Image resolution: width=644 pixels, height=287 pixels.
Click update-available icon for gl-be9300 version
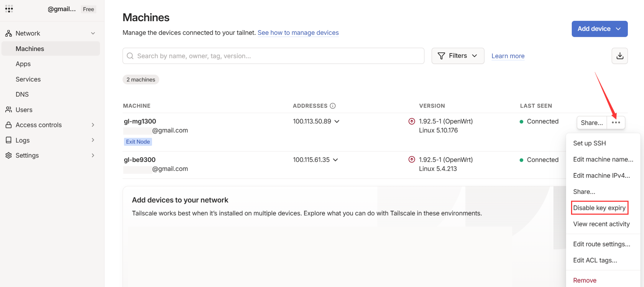pyautogui.click(x=412, y=159)
